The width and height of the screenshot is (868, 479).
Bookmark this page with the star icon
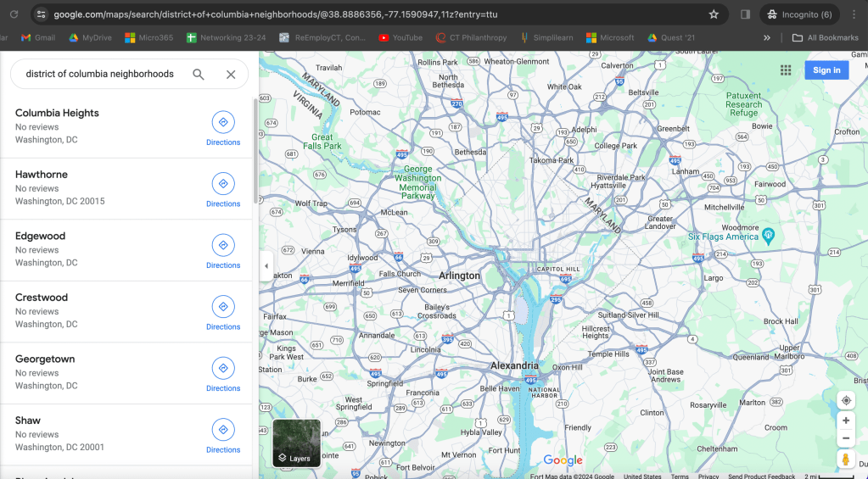tap(714, 14)
